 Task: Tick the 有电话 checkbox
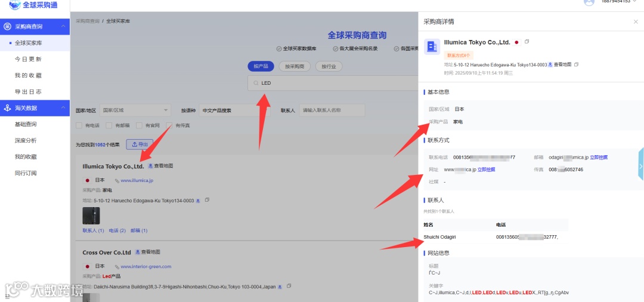pyautogui.click(x=79, y=125)
